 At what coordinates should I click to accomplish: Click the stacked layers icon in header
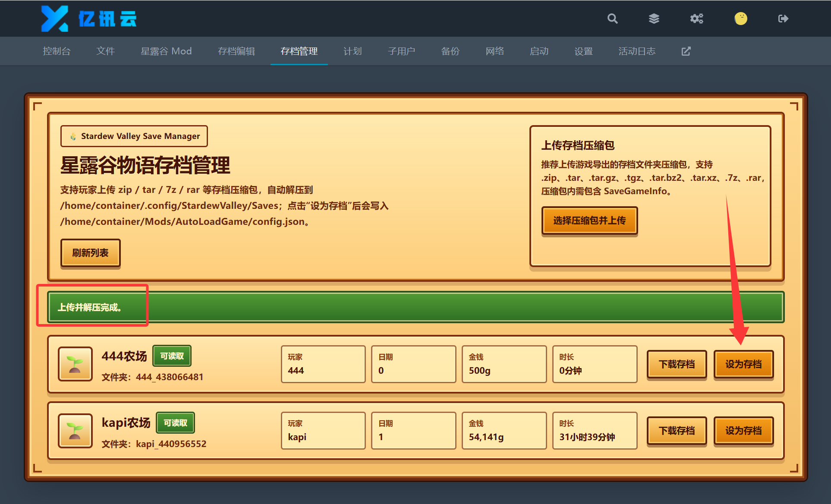click(x=654, y=19)
